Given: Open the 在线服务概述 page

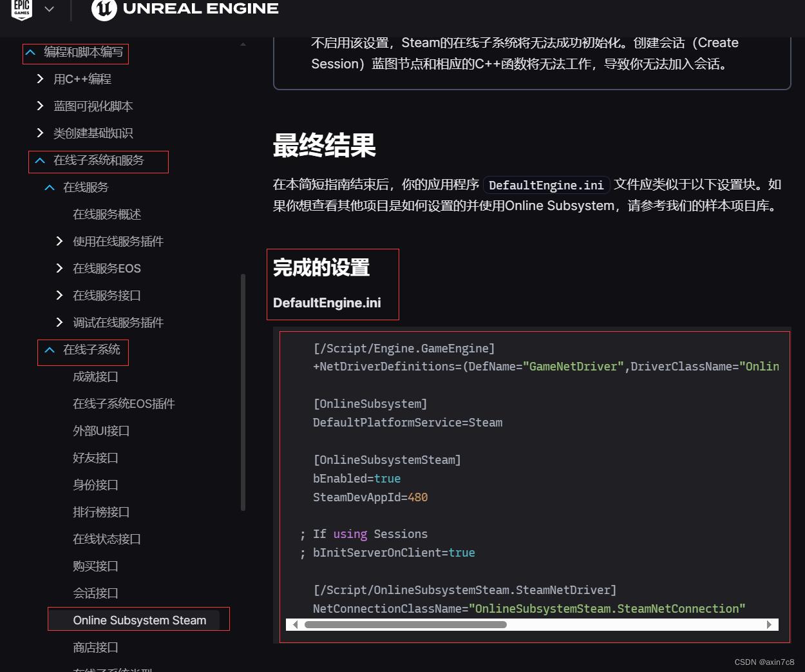Looking at the screenshot, I should (x=107, y=215).
